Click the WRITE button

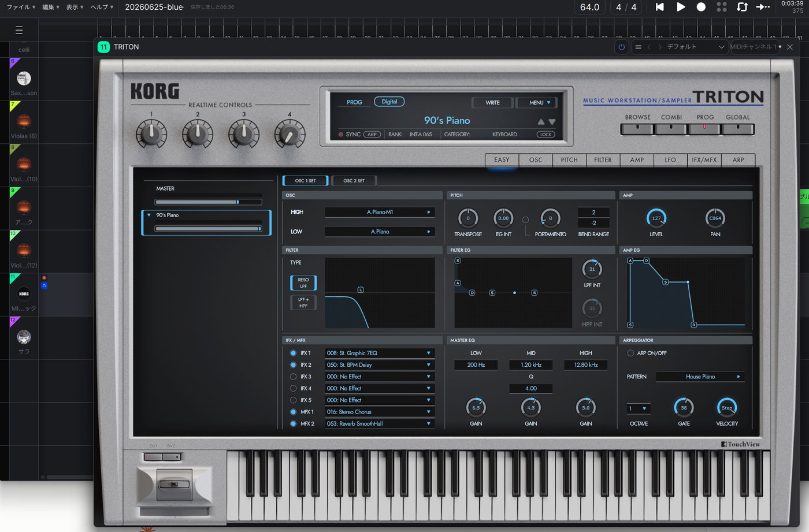click(x=492, y=102)
